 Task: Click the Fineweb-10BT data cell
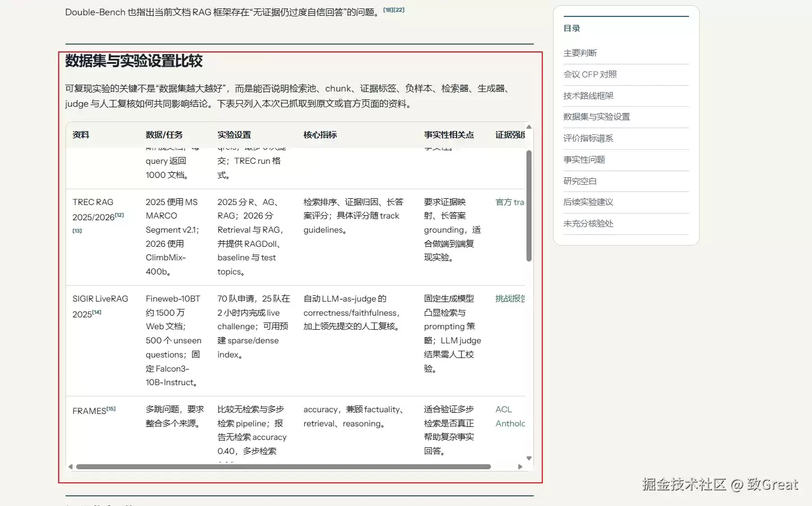coord(174,341)
